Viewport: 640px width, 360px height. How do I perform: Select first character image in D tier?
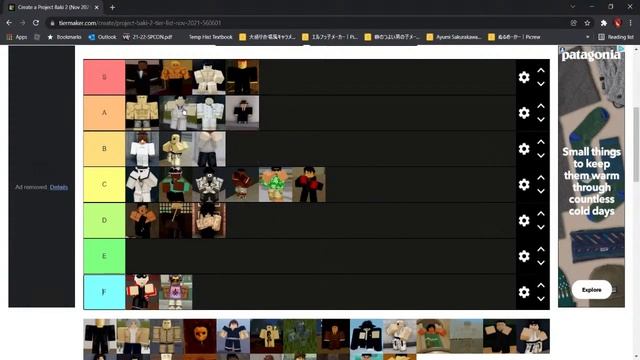142,220
